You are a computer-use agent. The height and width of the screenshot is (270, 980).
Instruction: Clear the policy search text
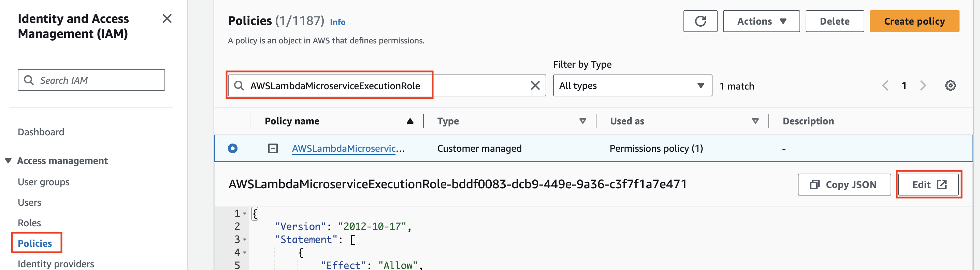535,85
